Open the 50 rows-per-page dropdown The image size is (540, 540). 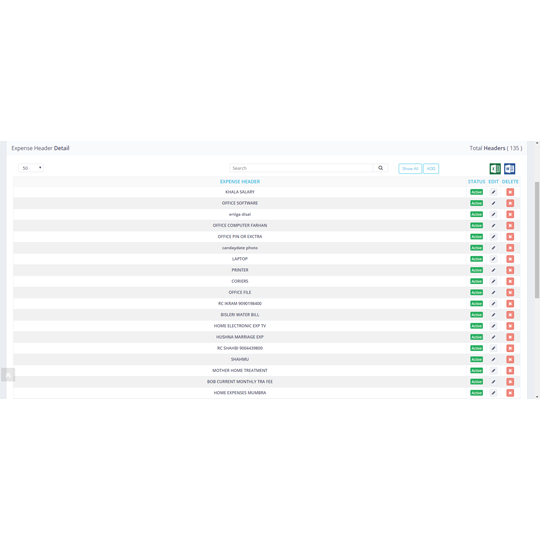(x=31, y=168)
